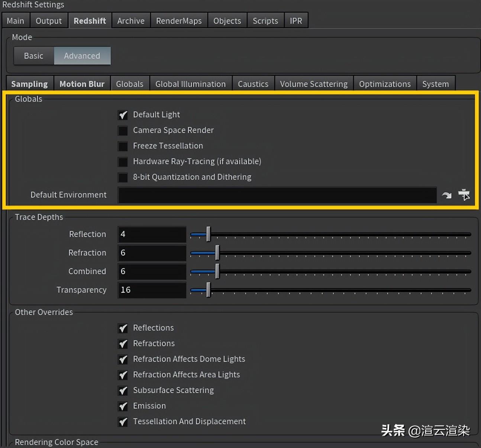Click the Transparency value field
This screenshot has height=448, width=481.
point(152,290)
